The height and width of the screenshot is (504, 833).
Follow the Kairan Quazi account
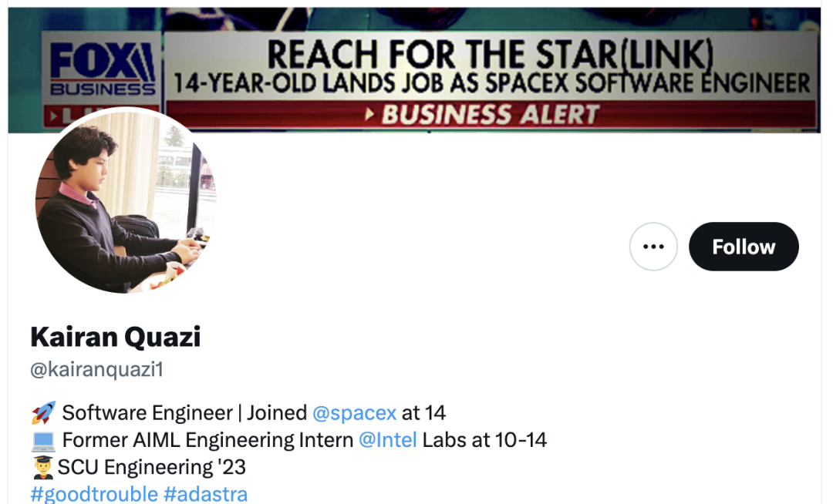click(744, 247)
